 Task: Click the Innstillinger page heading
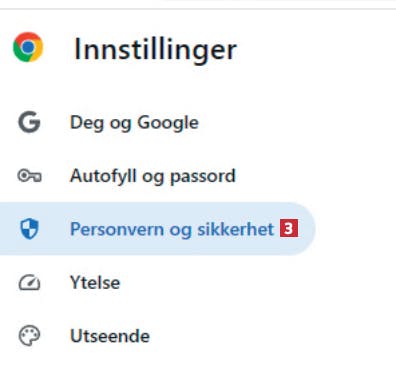[x=155, y=50]
